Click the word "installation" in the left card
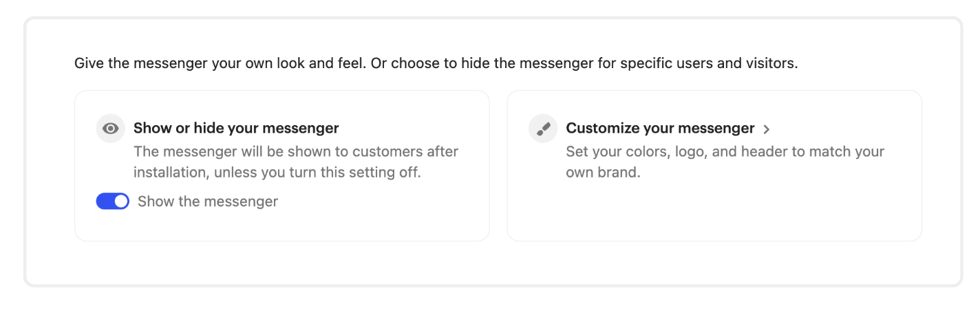 [x=171, y=173]
